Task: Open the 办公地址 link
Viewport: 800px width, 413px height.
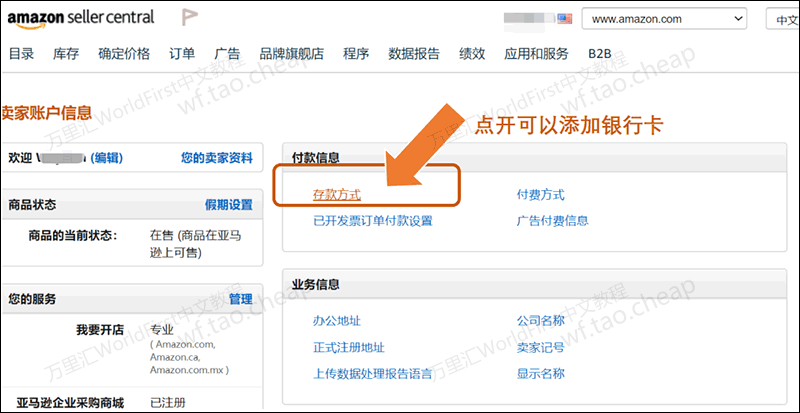Action: pos(337,321)
